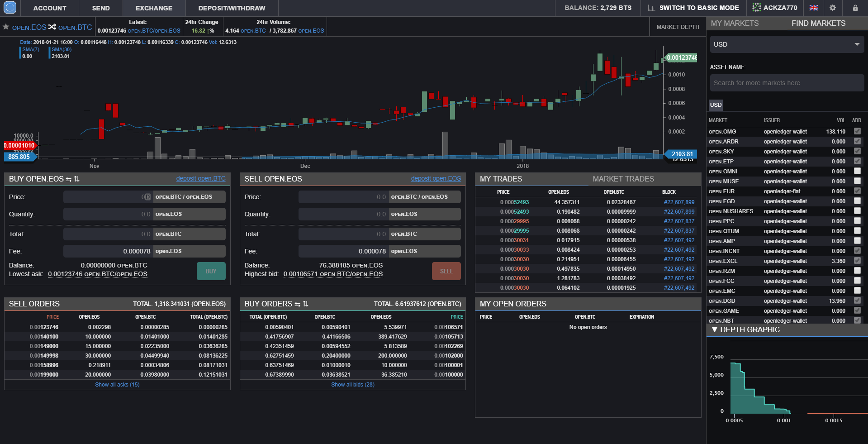The image size is (868, 444).
Task: Click Switch to Basic Mode
Action: (x=699, y=8)
